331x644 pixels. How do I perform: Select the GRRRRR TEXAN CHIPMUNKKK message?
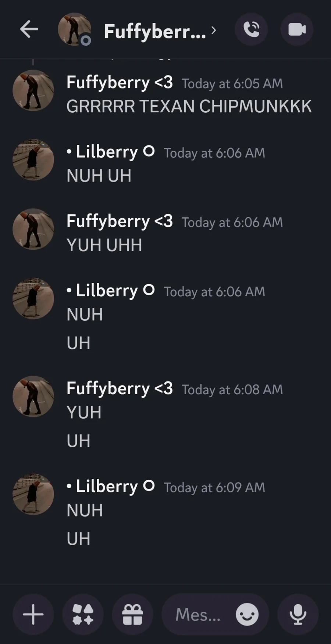point(189,106)
